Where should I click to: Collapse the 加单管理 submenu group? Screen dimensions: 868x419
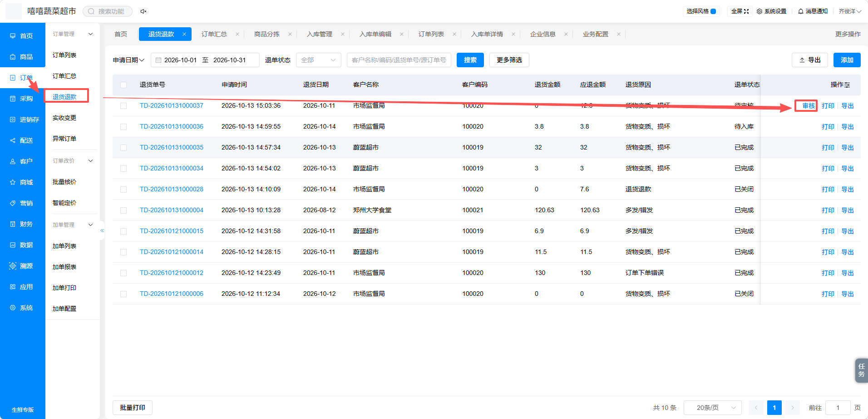pyautogui.click(x=90, y=225)
